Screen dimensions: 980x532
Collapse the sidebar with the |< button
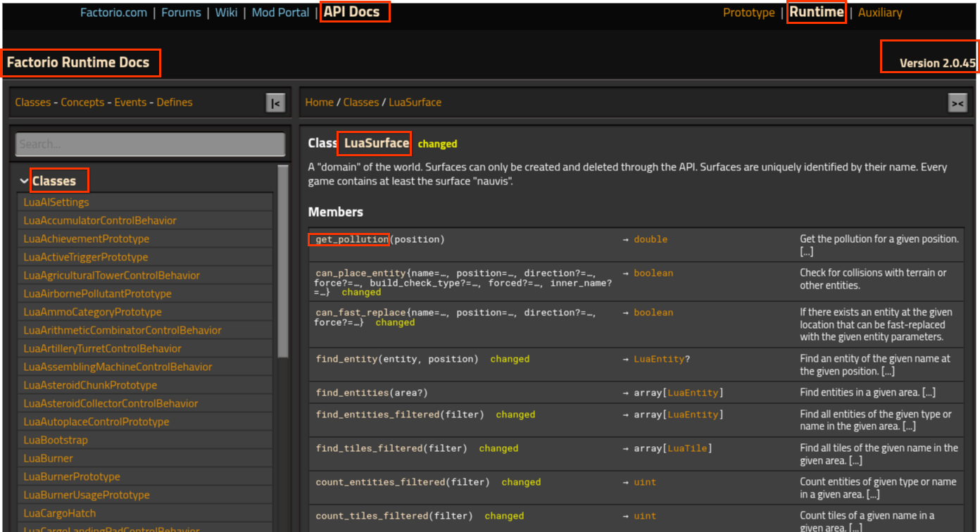coord(275,103)
